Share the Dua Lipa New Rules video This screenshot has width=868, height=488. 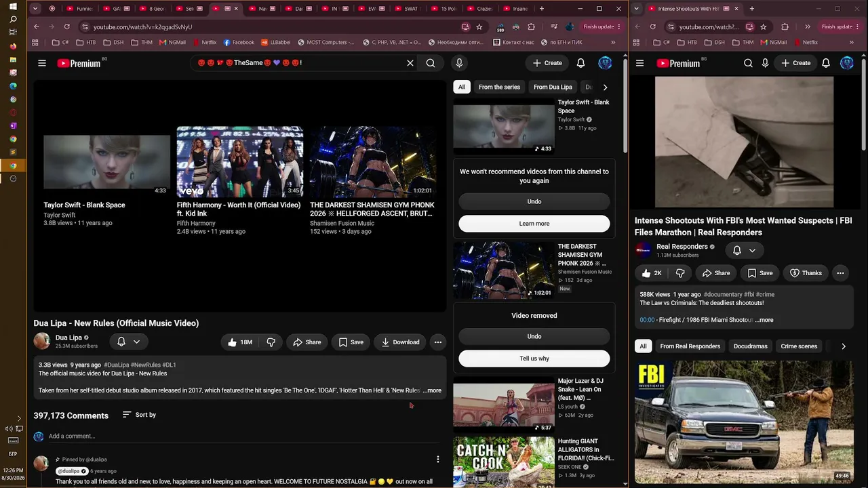click(307, 342)
